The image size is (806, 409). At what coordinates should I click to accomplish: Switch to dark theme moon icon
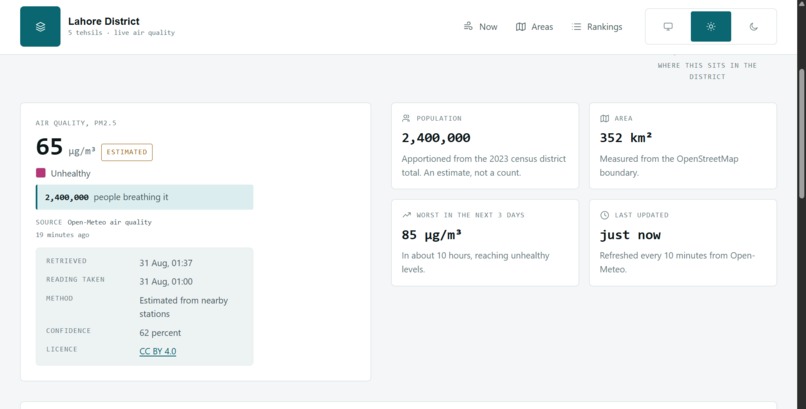click(754, 27)
